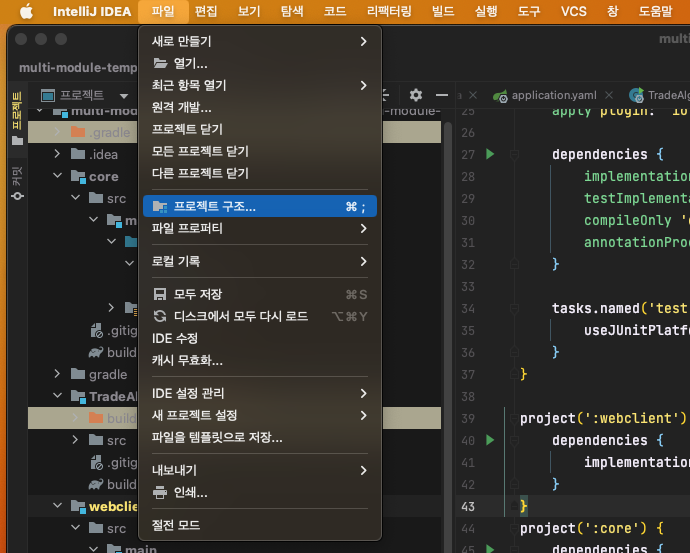The height and width of the screenshot is (553, 690).
Task: Choose 파일을 템플릿으로 저장...
Action: point(260,437)
